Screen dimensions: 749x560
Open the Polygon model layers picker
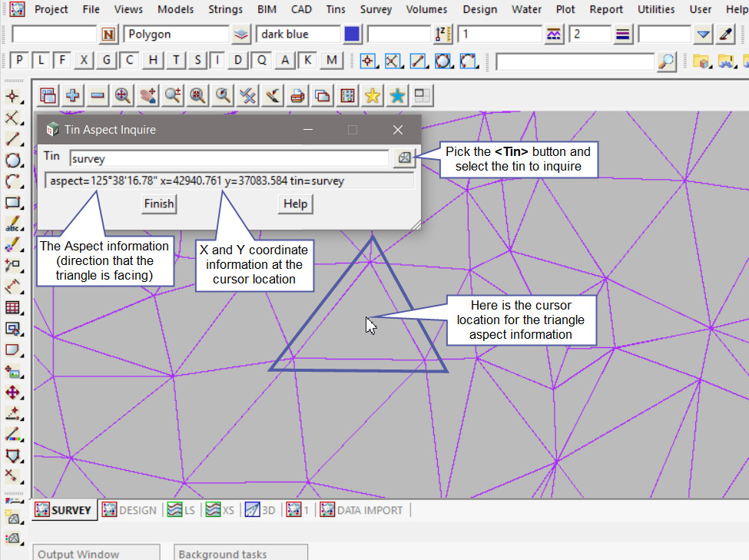click(242, 35)
